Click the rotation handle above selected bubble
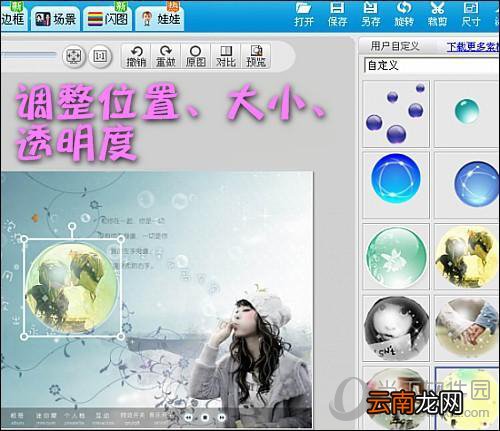This screenshot has height=431, width=500. (72, 227)
